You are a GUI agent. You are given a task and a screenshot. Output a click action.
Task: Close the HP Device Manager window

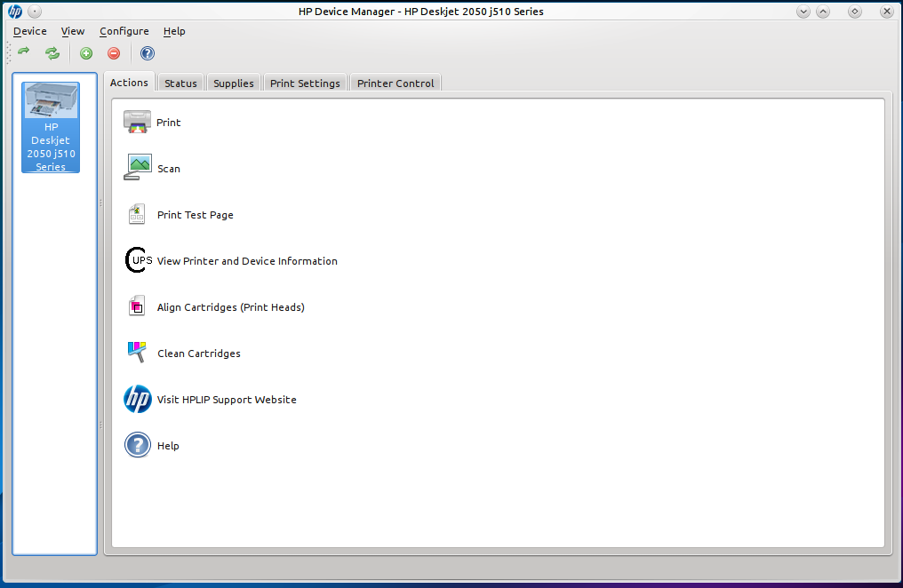(887, 11)
